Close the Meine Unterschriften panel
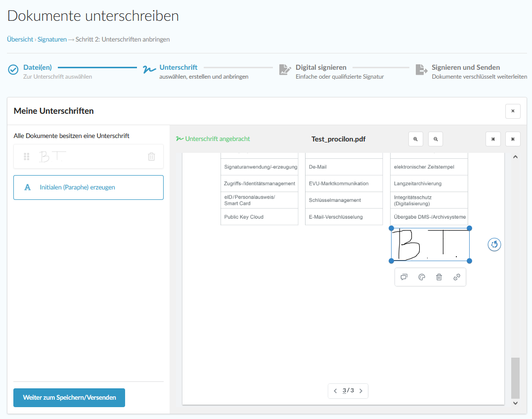The image size is (532, 419). point(513,111)
